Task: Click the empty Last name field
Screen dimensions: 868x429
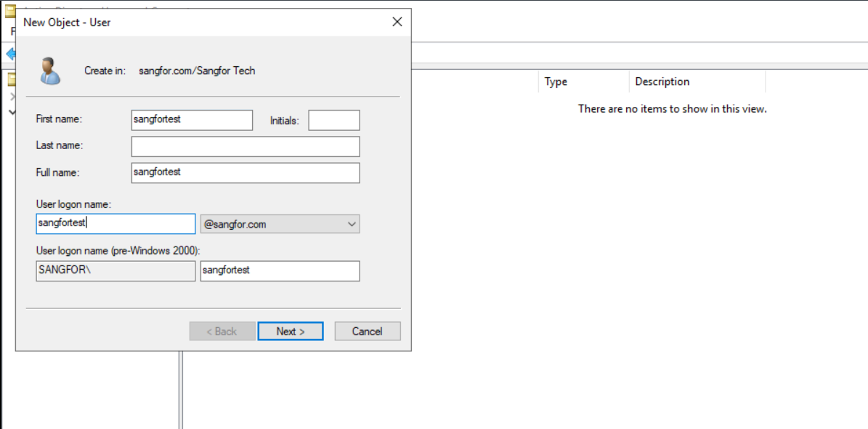Action: coord(245,146)
